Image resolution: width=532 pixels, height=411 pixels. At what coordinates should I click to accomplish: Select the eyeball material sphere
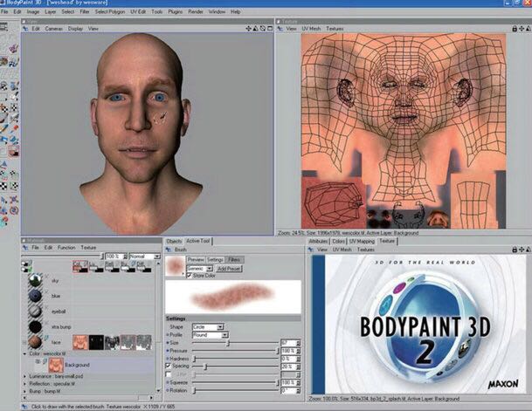[x=35, y=311]
